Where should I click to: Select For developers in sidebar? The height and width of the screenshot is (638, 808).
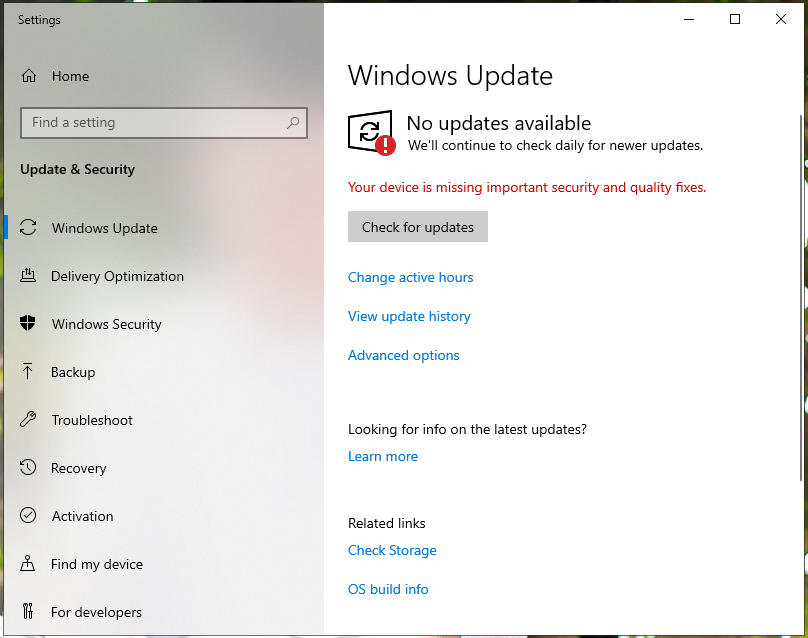click(164, 611)
